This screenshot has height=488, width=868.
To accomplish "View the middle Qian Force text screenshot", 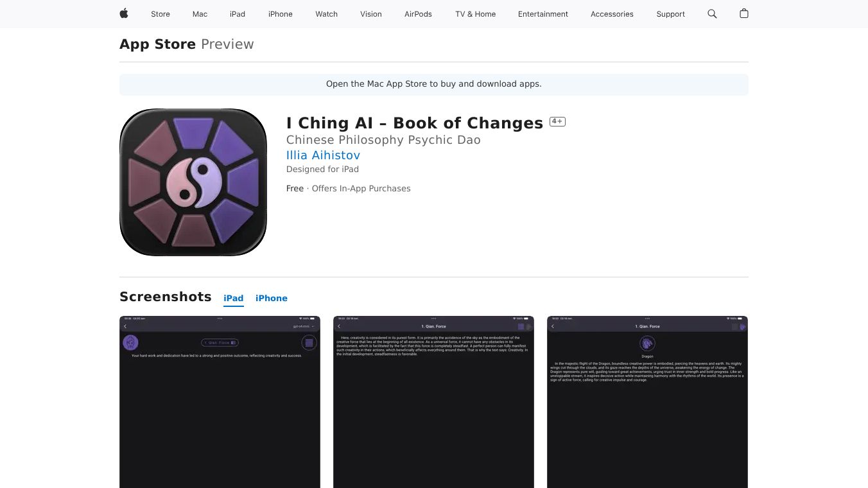I will pos(433,402).
